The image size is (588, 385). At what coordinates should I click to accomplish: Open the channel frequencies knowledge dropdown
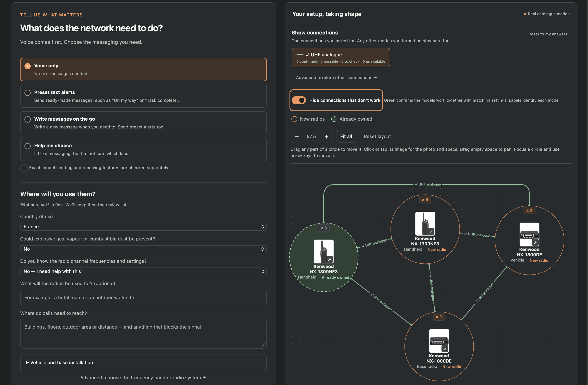point(143,271)
